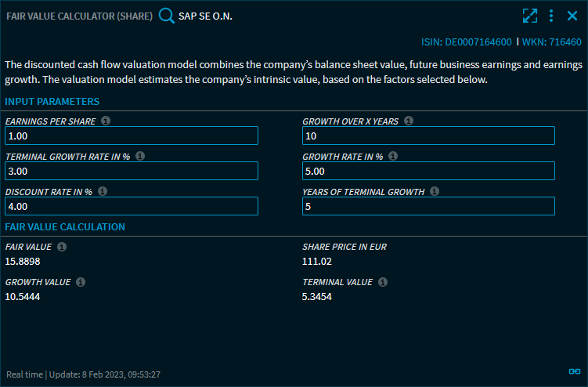Screen dimensions: 588x387
Task: Show info for Earnings Per Share
Action: (106, 121)
